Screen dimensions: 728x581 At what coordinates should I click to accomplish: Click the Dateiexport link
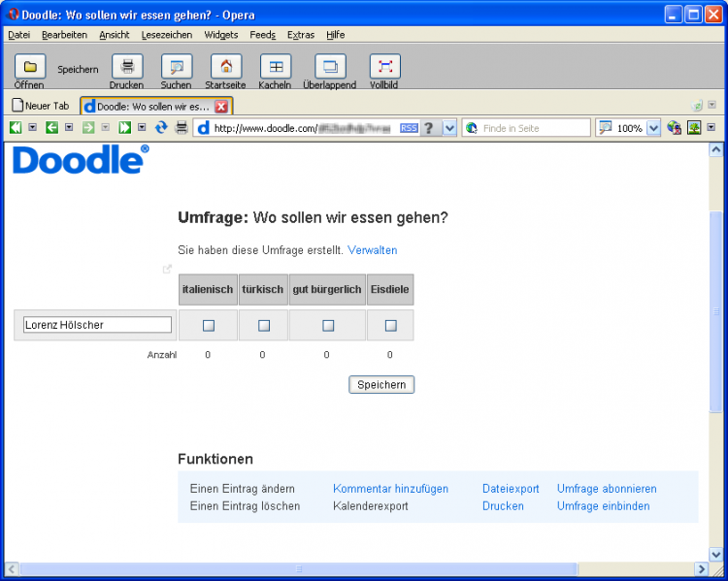pyautogui.click(x=511, y=489)
